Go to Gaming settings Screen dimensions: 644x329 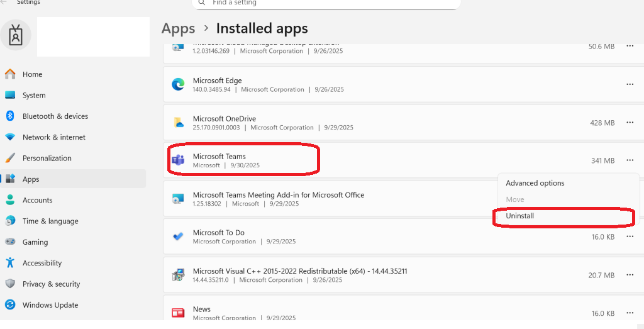pyautogui.click(x=73, y=242)
